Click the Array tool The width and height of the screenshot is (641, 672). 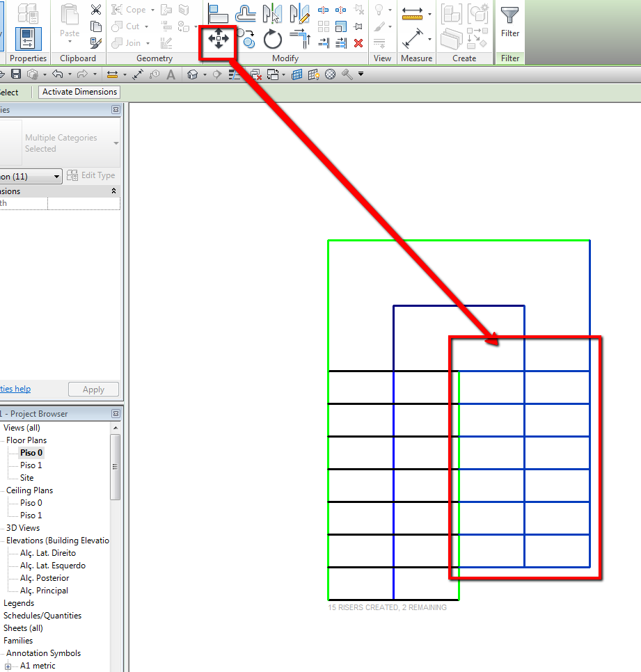coord(324,27)
